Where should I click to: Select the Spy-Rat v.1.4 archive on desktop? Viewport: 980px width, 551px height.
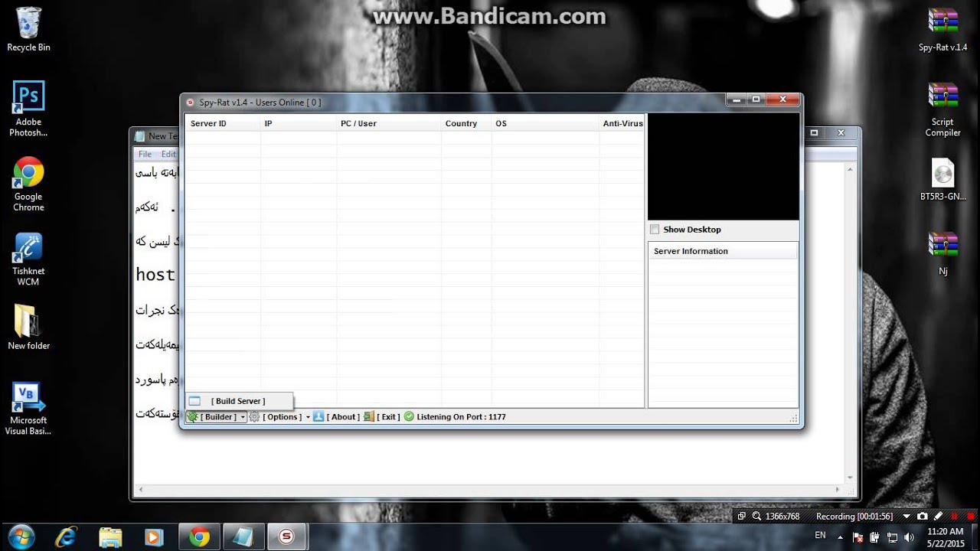942,29
